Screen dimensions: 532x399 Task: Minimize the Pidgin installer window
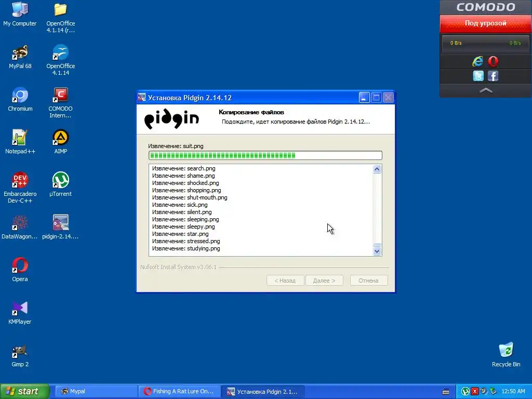364,98
